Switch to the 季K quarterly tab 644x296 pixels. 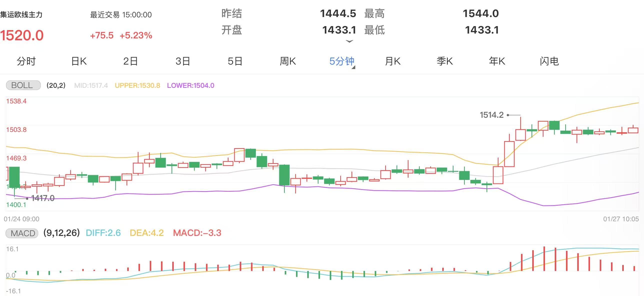tap(445, 61)
